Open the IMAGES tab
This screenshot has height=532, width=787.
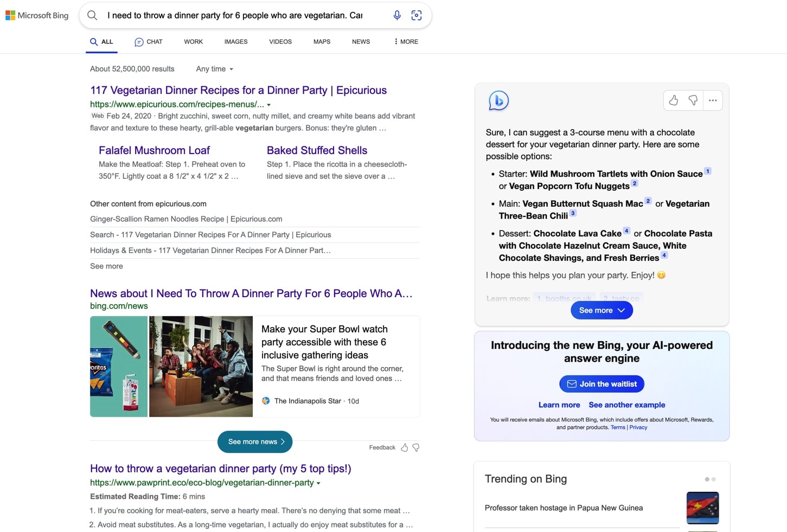[236, 42]
